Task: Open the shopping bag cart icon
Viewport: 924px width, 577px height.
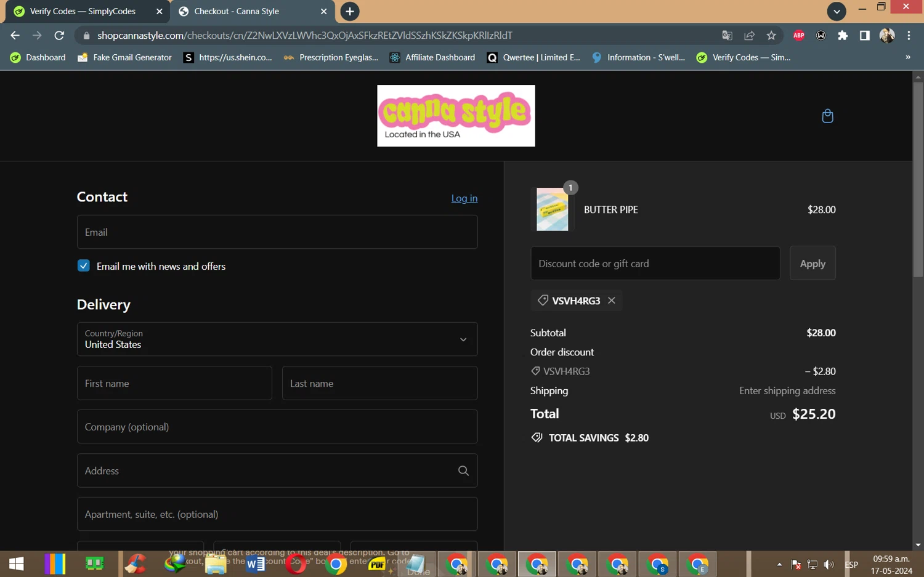Action: 827,116
